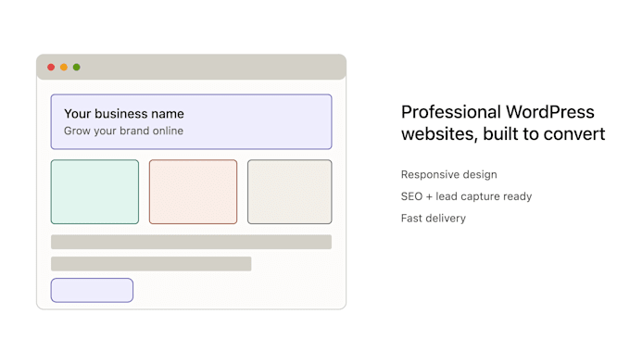Viewport: 630px width, 364px height.
Task: Click the green maximize dot in mockup window
Action: 77,67
